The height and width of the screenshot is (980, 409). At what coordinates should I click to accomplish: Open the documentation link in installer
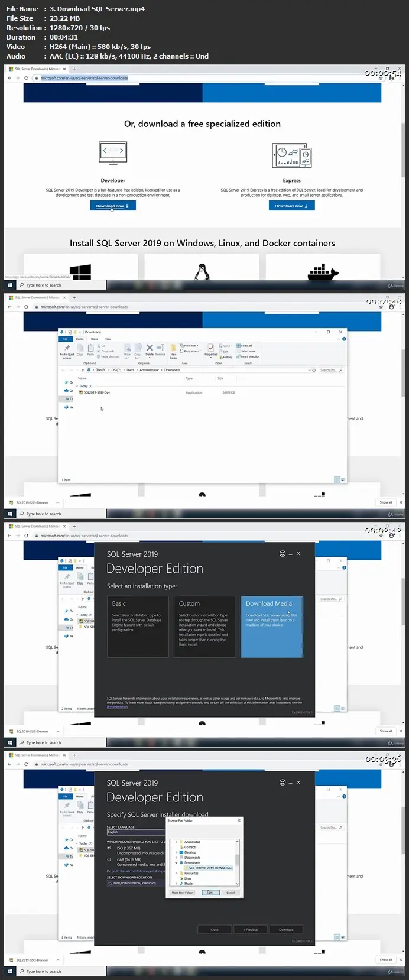click(x=117, y=706)
